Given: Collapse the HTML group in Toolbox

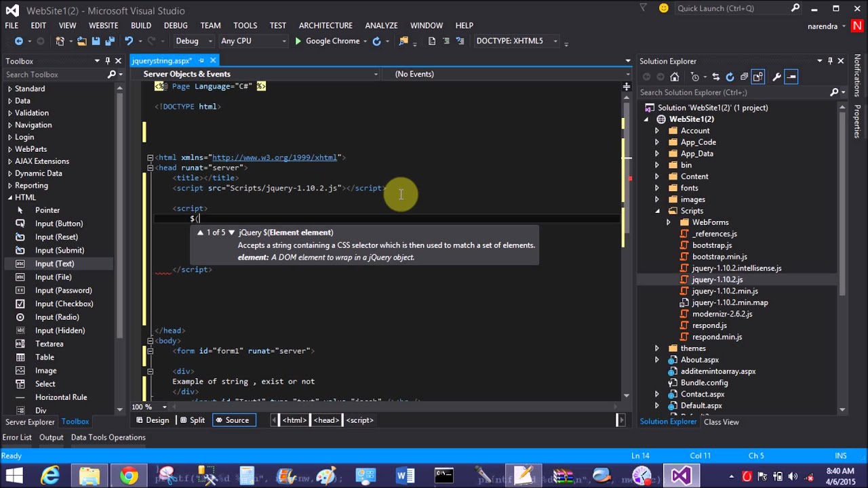Looking at the screenshot, I should pyautogui.click(x=10, y=198).
